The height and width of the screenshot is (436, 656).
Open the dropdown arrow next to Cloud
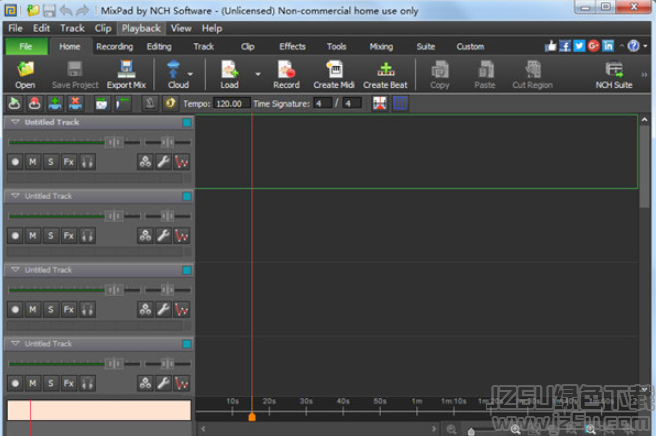[x=190, y=74]
